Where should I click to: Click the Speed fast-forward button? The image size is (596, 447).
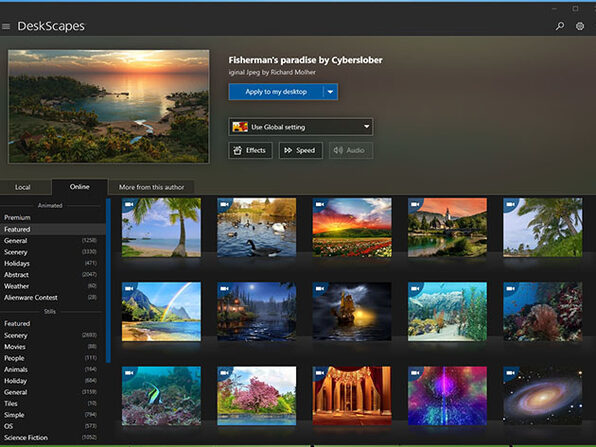pos(301,151)
